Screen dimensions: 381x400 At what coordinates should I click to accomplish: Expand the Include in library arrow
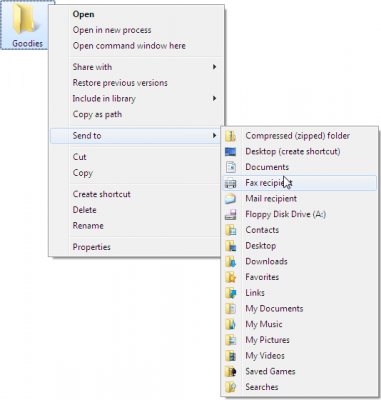(214, 99)
